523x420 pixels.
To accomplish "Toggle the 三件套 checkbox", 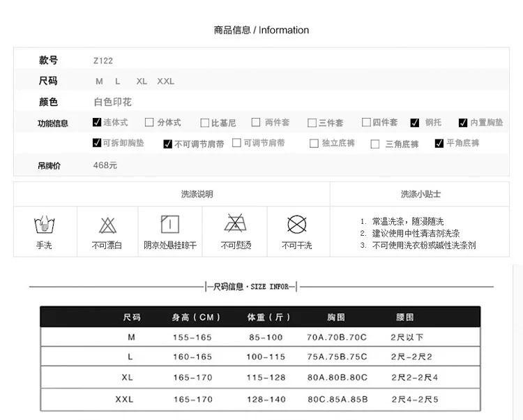I will 312,123.
